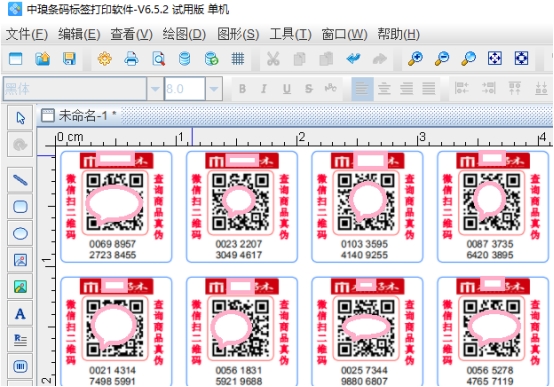Click the Redo arrow icon

pos(380,58)
